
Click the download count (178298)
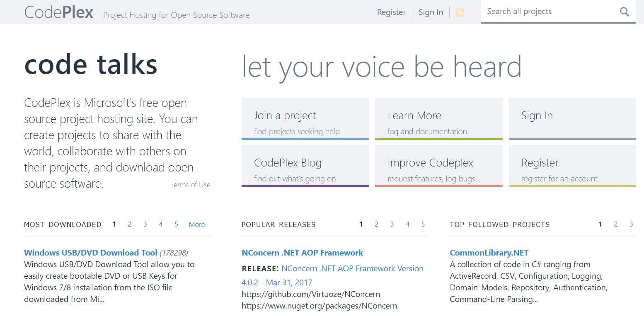(x=174, y=253)
